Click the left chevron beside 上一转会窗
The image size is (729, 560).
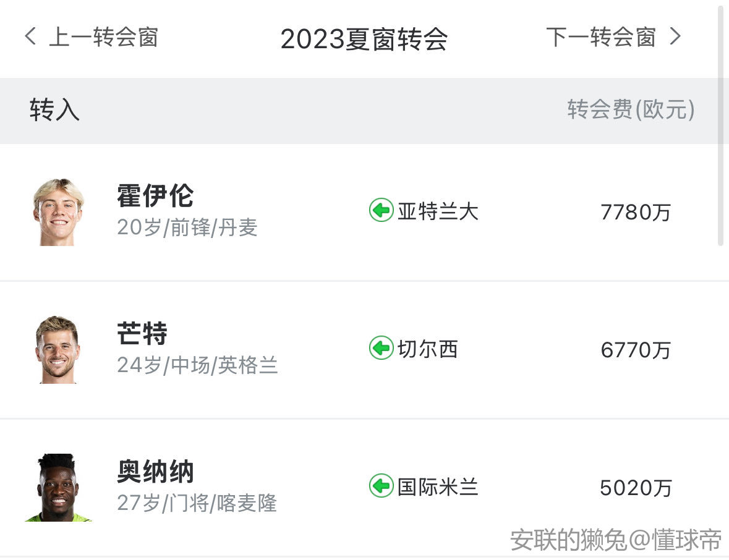tap(30, 36)
